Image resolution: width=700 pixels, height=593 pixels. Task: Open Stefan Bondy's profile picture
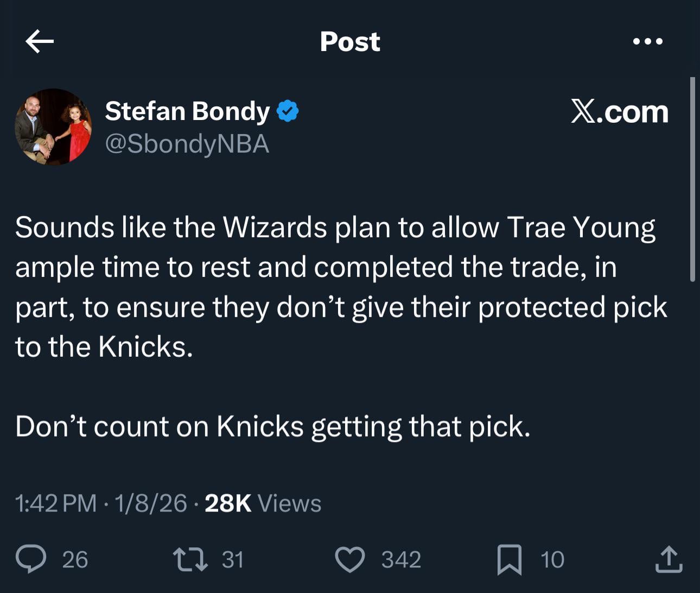[53, 127]
